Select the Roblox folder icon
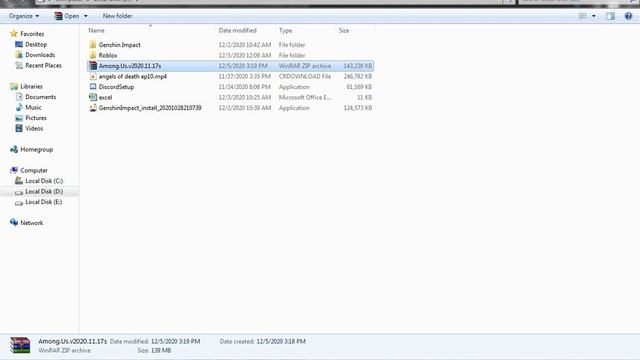 click(x=93, y=55)
